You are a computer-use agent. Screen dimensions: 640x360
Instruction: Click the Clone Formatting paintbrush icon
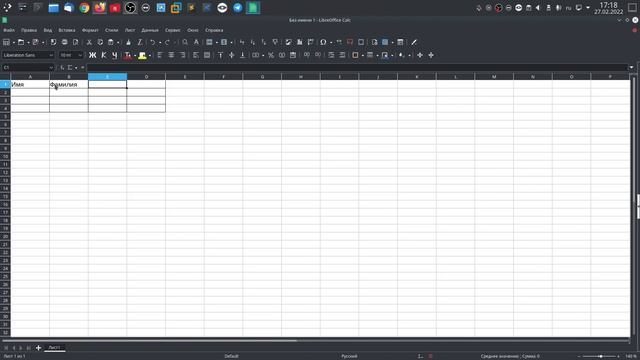click(129, 42)
